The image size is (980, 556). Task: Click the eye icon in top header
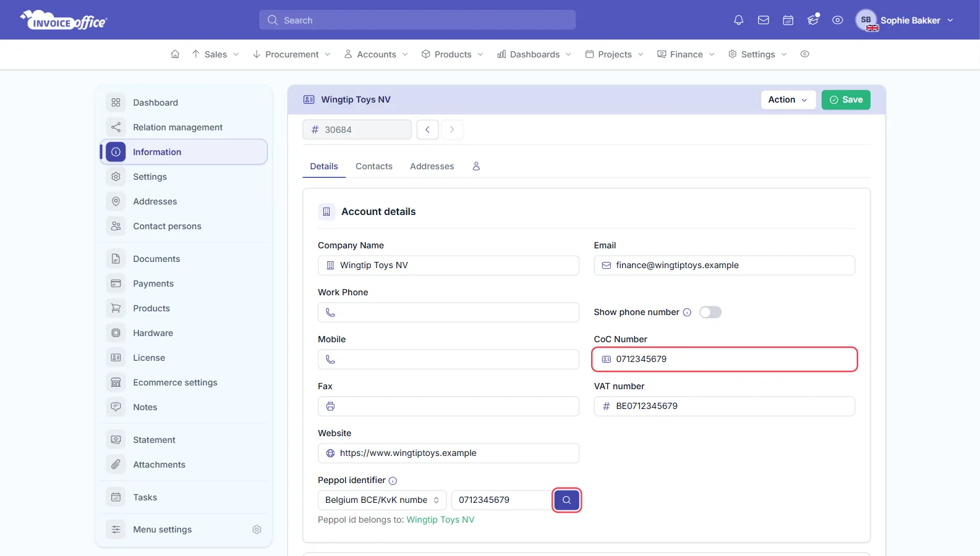point(837,20)
